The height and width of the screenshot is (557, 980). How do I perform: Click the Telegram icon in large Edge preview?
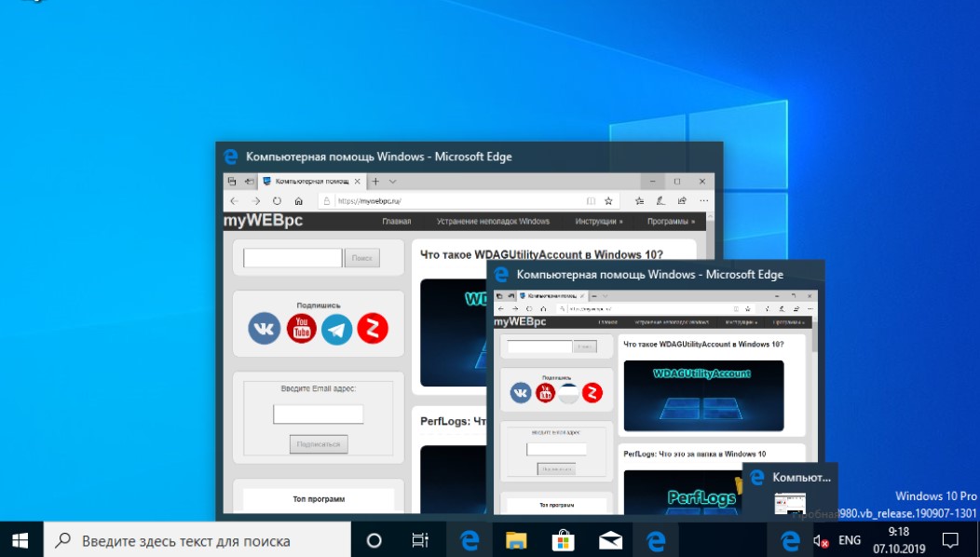pyautogui.click(x=337, y=329)
